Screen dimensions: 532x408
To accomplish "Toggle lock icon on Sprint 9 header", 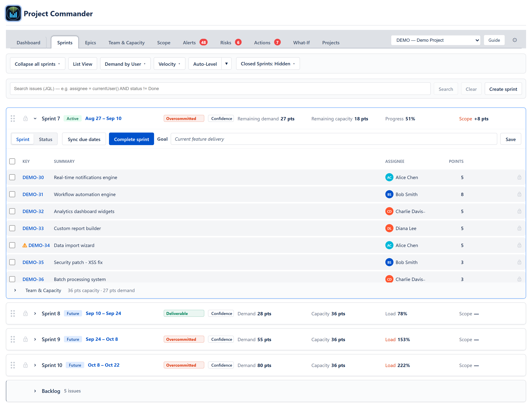I will point(25,339).
